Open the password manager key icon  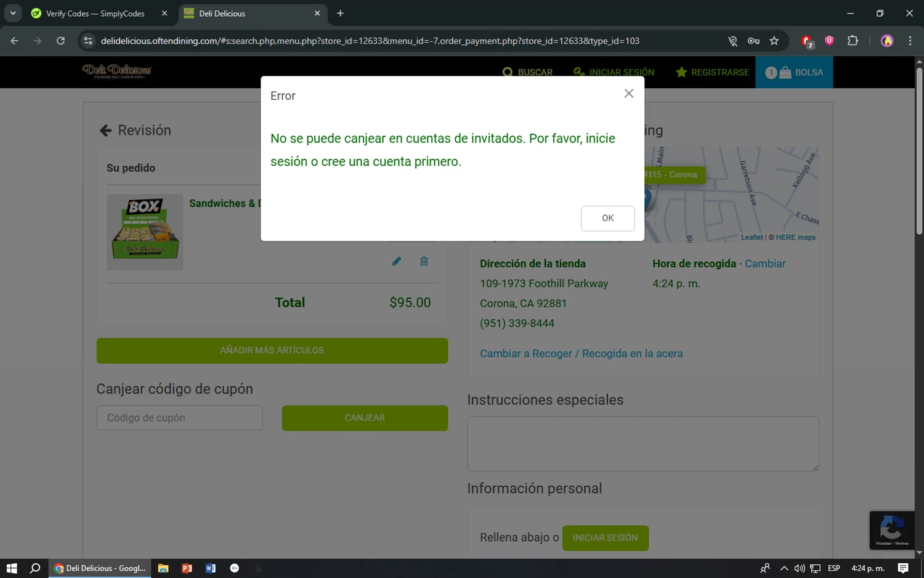point(753,41)
